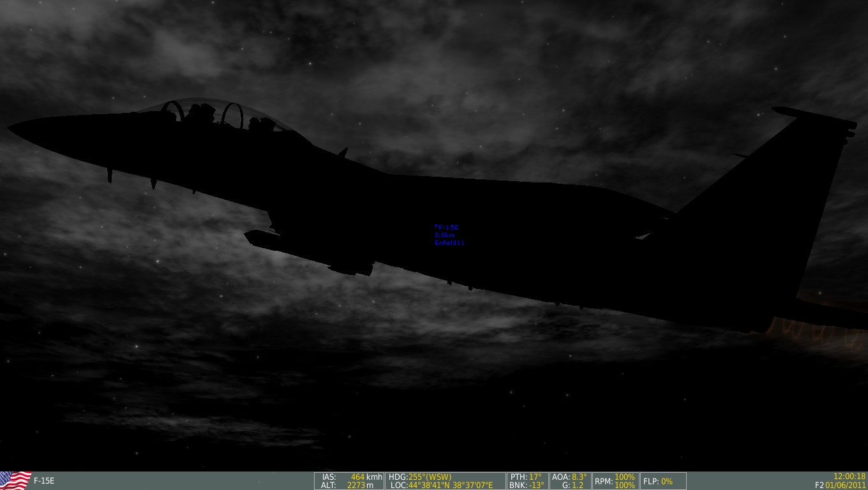Click the FLP 0% flaps indicator

[x=658, y=481]
